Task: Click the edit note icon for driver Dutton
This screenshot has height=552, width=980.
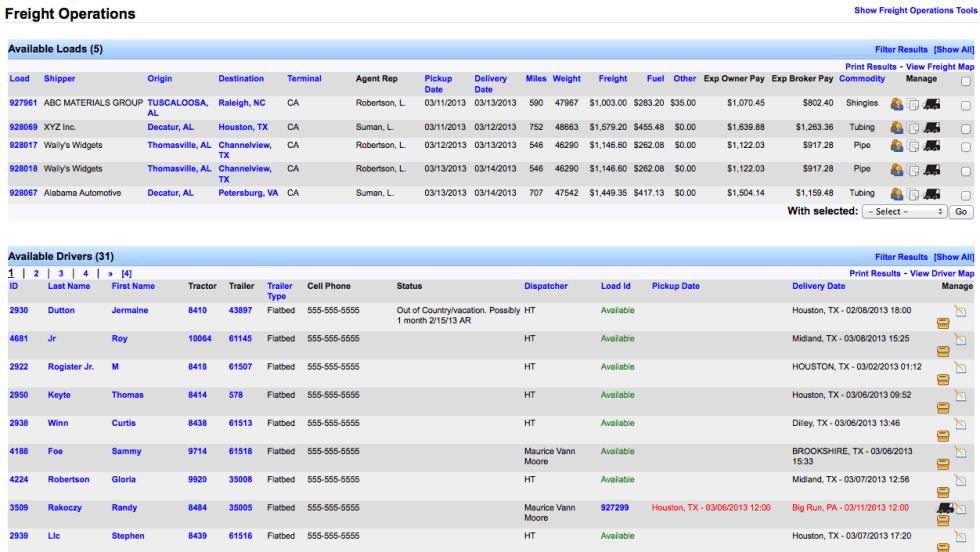Action: coord(960,311)
